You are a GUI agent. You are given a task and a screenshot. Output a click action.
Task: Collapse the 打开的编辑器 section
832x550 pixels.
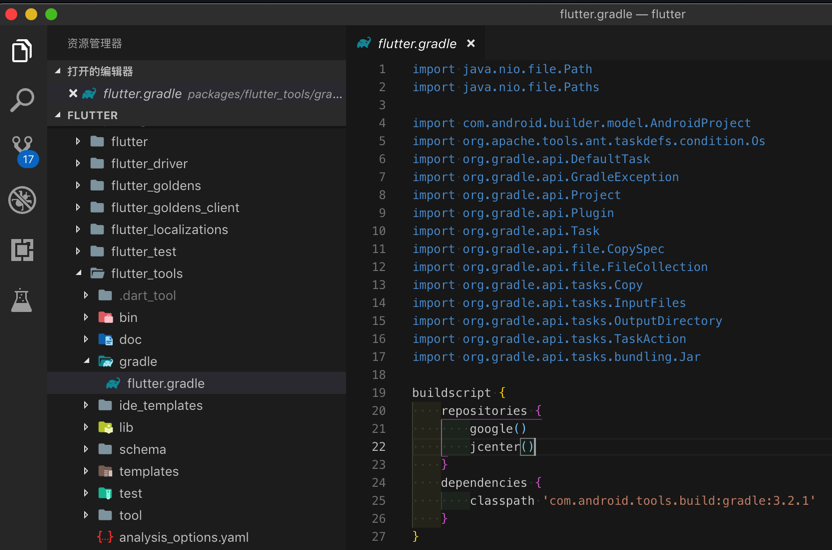(x=99, y=72)
